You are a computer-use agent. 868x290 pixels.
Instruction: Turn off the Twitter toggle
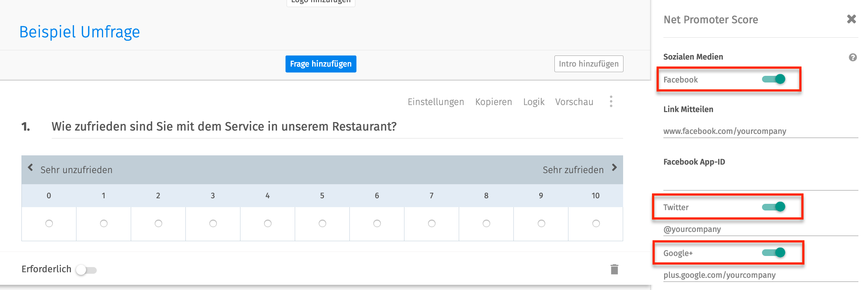click(x=774, y=207)
